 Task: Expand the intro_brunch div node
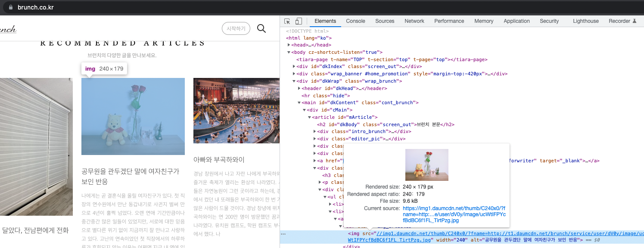pos(314,131)
